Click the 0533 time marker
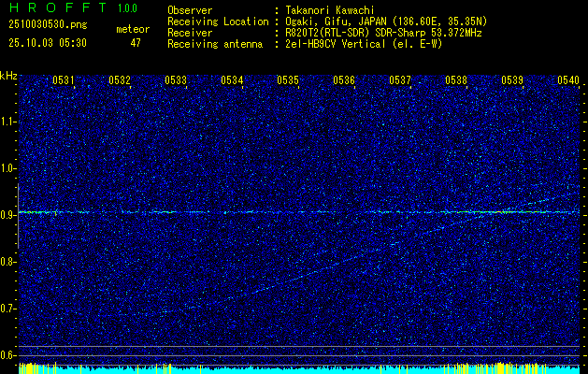588x374 pixels. (176, 79)
